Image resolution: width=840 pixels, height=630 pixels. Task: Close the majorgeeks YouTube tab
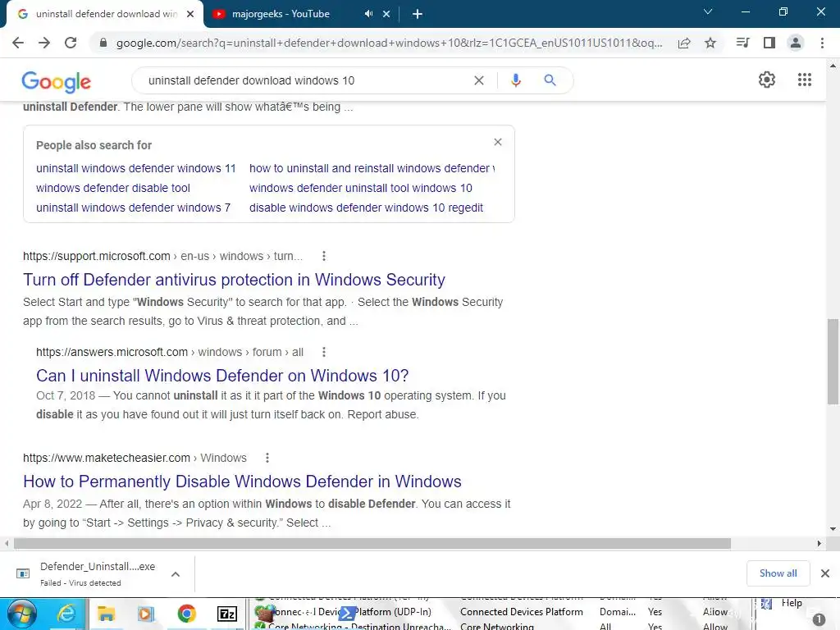[386, 14]
